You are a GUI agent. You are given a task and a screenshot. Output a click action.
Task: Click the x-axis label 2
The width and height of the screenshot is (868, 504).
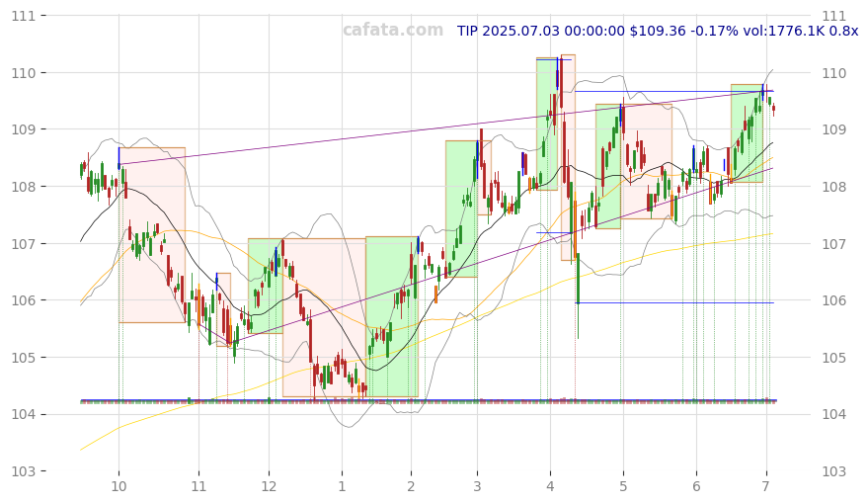coord(411,487)
